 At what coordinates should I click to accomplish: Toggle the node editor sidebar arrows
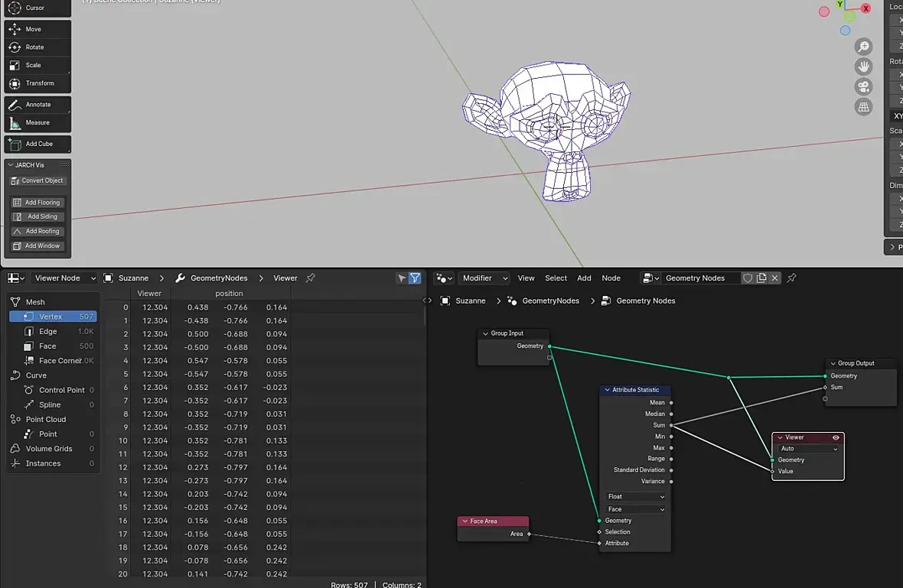click(x=427, y=300)
